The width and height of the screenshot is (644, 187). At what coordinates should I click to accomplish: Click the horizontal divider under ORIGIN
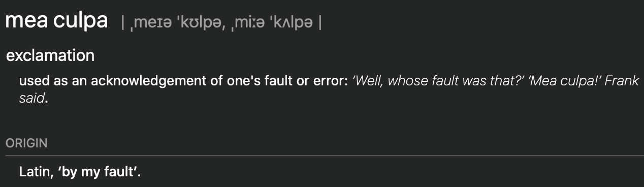pyautogui.click(x=322, y=155)
